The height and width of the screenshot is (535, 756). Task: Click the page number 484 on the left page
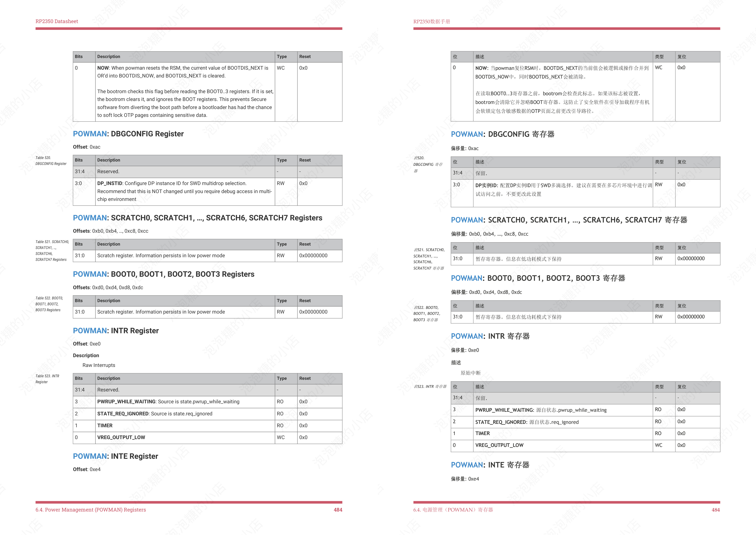pyautogui.click(x=338, y=510)
